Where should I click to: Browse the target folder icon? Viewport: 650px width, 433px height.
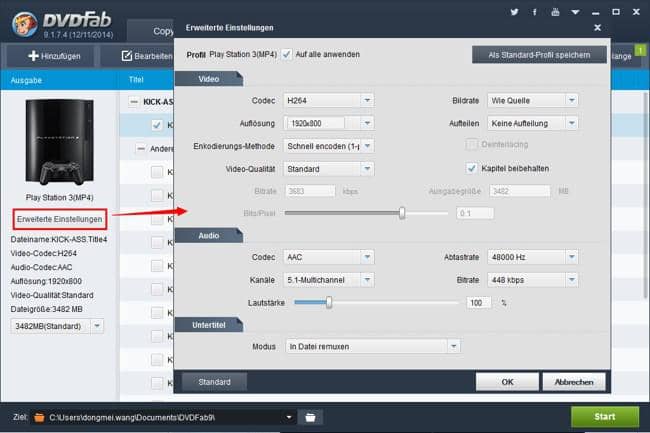(310, 417)
